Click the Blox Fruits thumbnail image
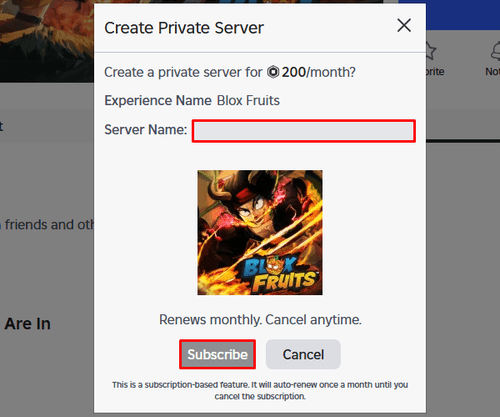Image resolution: width=500 pixels, height=417 pixels. point(260,233)
